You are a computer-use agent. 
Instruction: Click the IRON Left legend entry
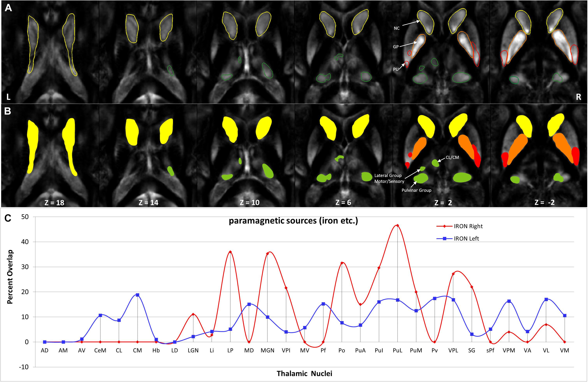[458, 238]
